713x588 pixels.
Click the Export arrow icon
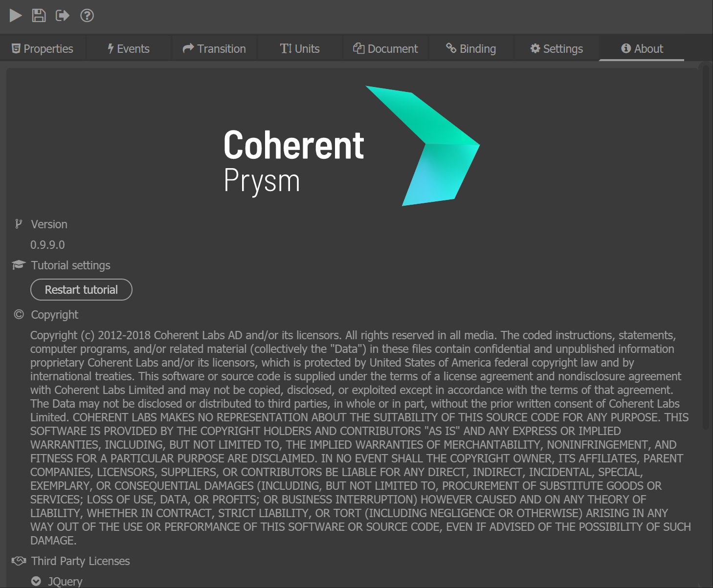click(63, 16)
